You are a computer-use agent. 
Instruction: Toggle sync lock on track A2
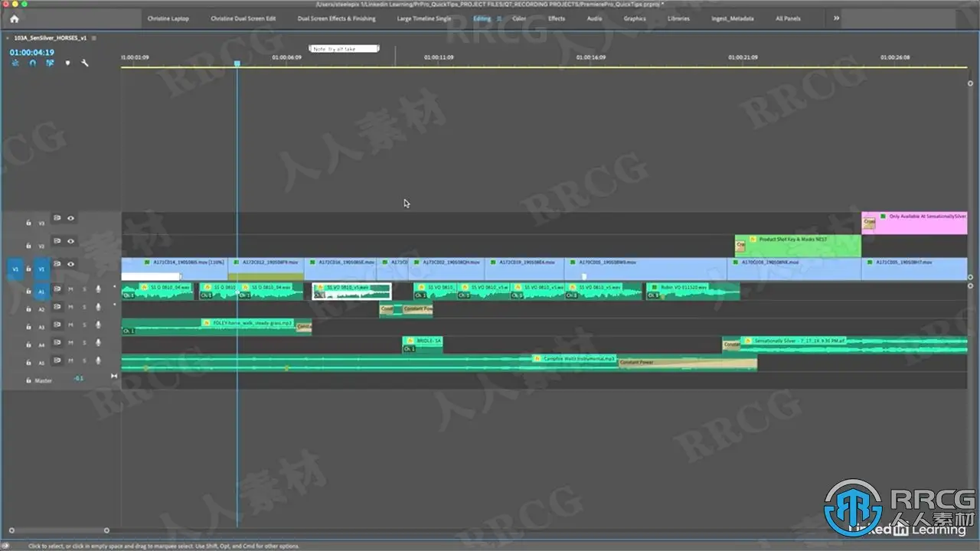point(57,307)
